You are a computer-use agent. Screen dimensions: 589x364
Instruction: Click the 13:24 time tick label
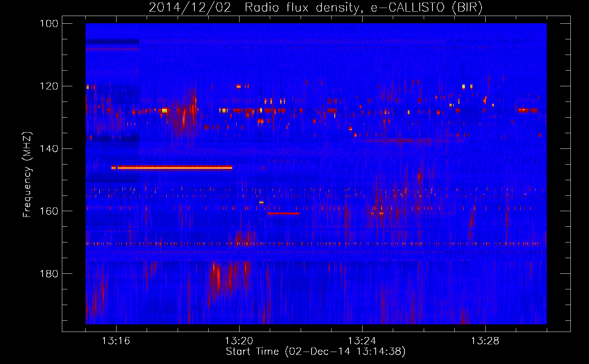pyautogui.click(x=362, y=341)
